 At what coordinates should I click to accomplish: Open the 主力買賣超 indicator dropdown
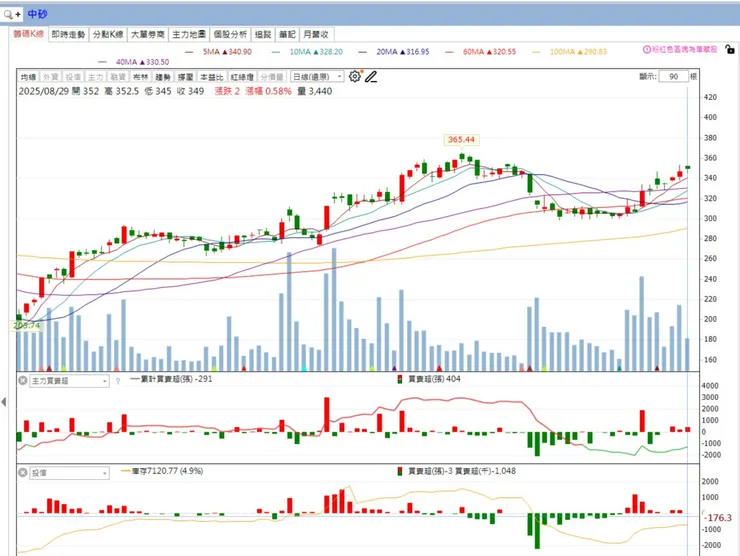click(69, 381)
